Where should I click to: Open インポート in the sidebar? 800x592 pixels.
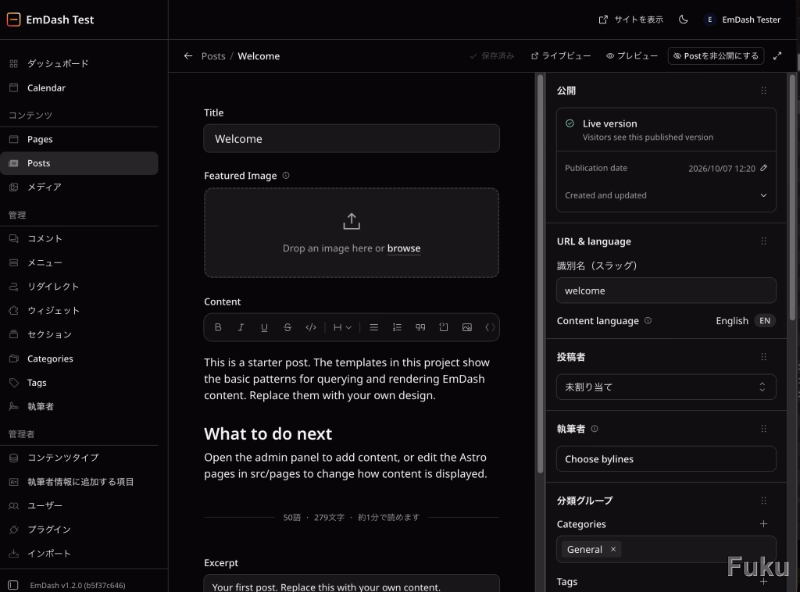click(x=79, y=553)
